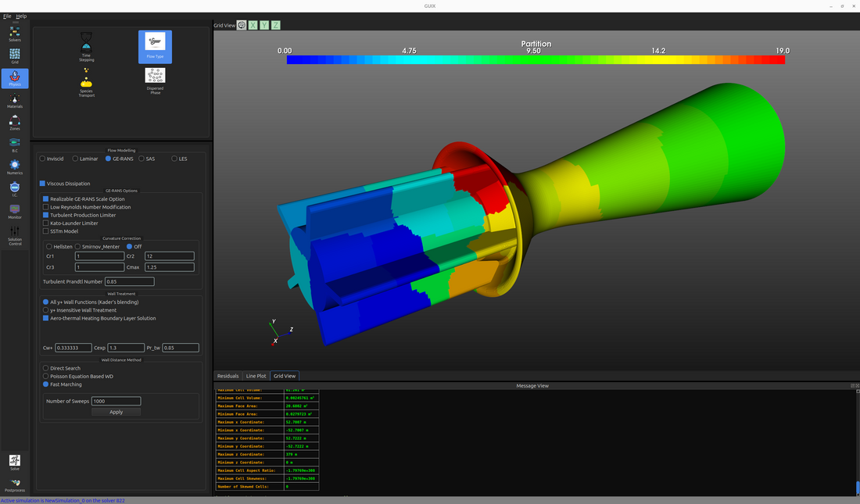Screen dimensions: 860x504
Task: Open the Solvers section in sidebar
Action: [x=15, y=33]
